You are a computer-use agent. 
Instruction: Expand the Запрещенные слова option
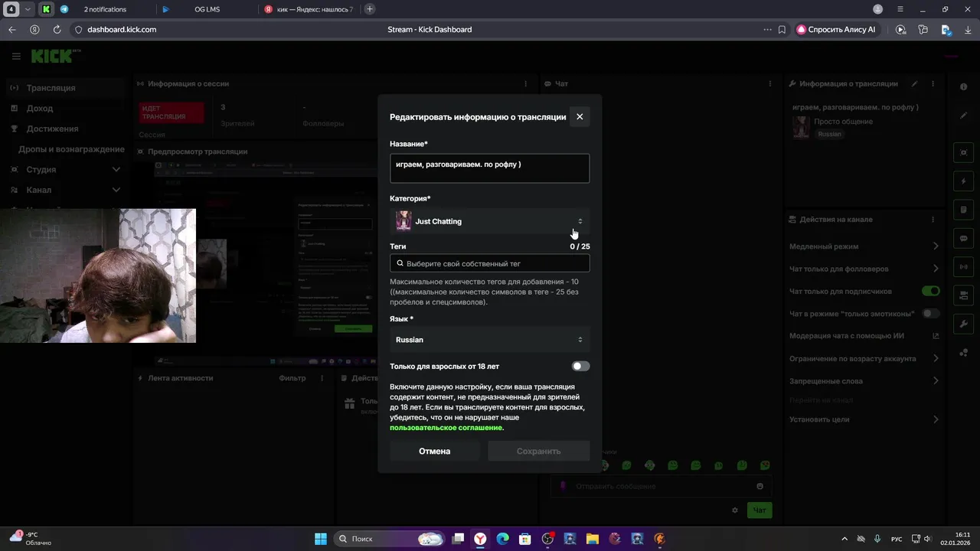(x=864, y=381)
